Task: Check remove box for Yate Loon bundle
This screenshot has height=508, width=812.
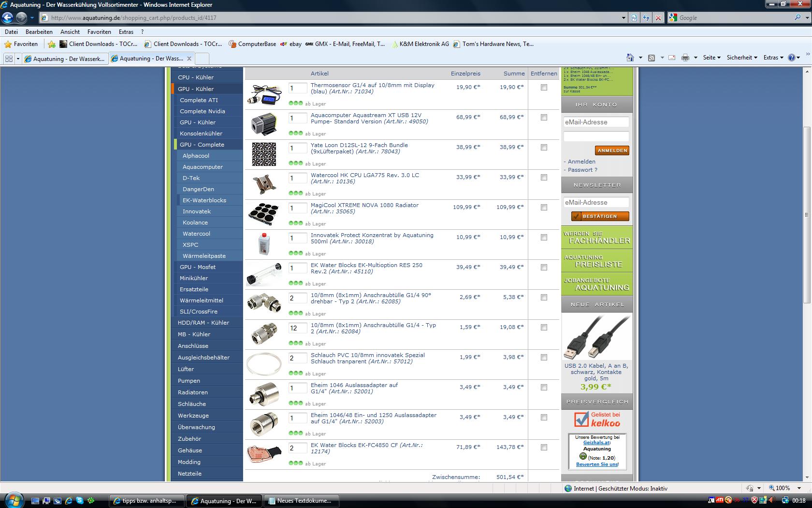Action: [x=544, y=148]
